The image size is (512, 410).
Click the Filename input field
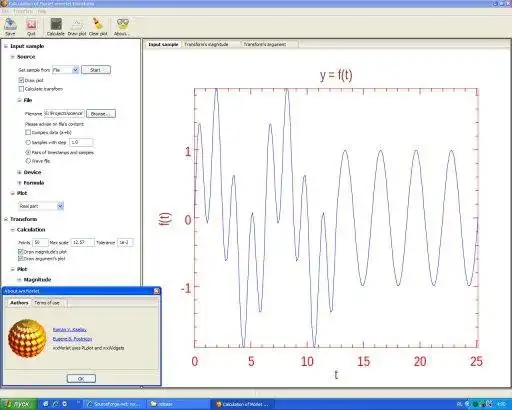point(64,113)
